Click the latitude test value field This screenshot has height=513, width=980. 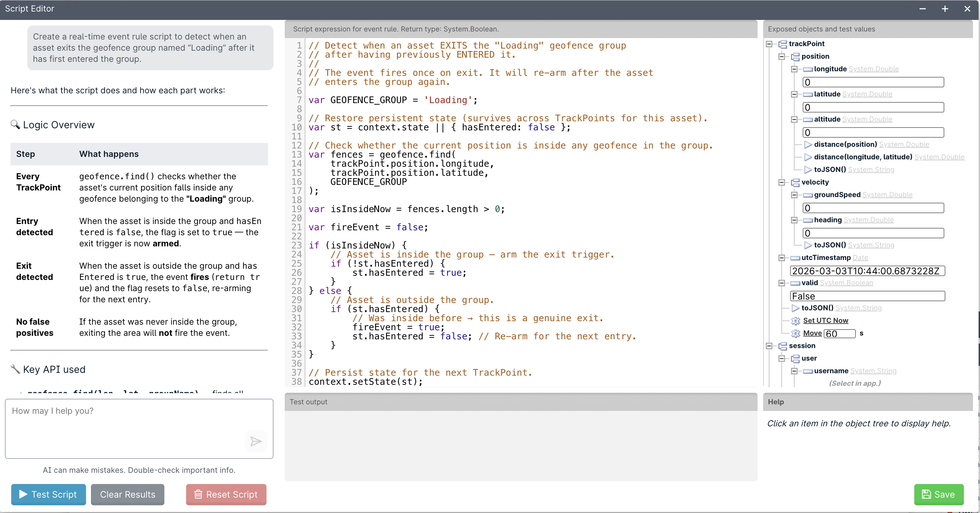(x=873, y=107)
